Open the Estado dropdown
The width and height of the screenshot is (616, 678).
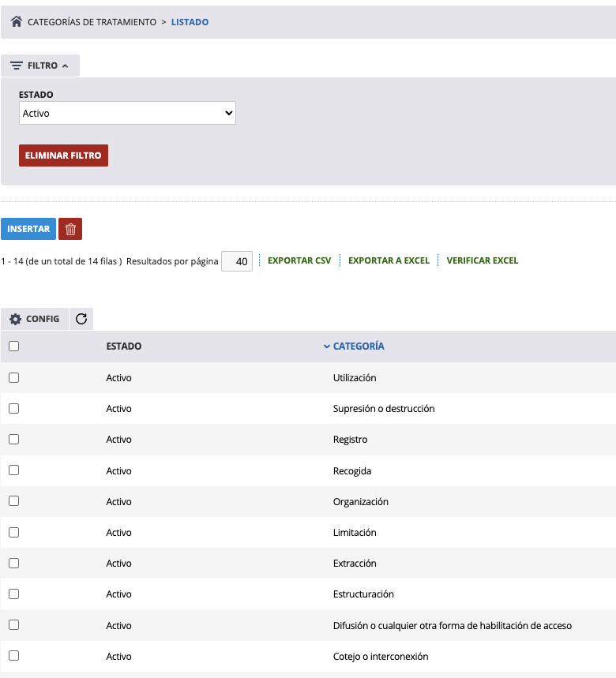click(127, 113)
